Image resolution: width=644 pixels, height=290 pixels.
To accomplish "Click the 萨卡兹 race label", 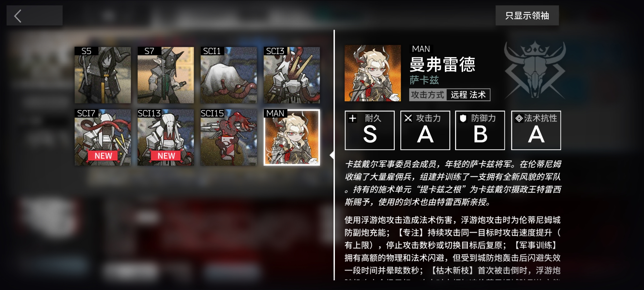I will pyautogui.click(x=424, y=80).
